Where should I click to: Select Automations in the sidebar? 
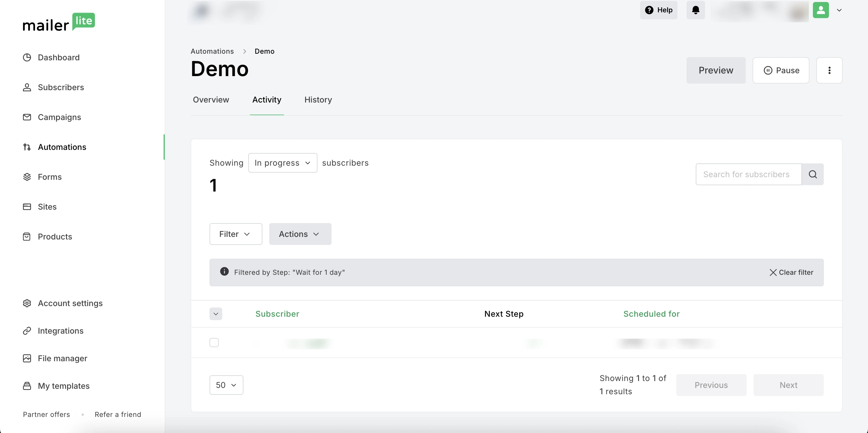click(62, 147)
